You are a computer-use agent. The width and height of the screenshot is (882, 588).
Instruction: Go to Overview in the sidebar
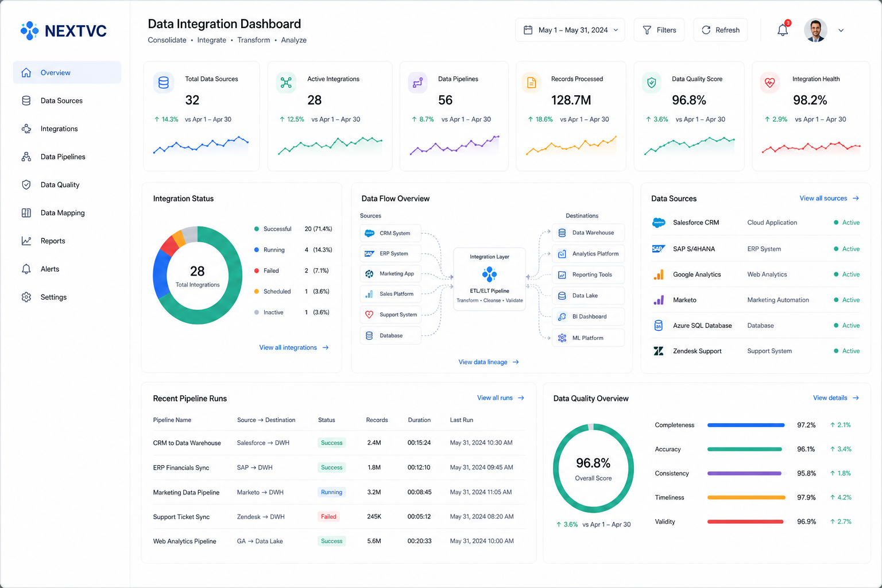click(x=67, y=72)
